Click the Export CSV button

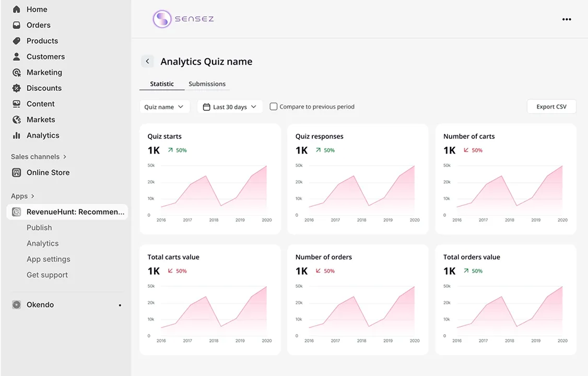pyautogui.click(x=551, y=107)
